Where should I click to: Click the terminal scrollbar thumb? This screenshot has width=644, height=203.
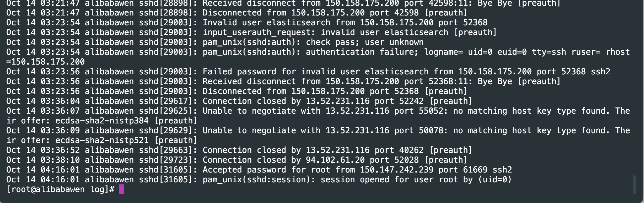coord(634,184)
